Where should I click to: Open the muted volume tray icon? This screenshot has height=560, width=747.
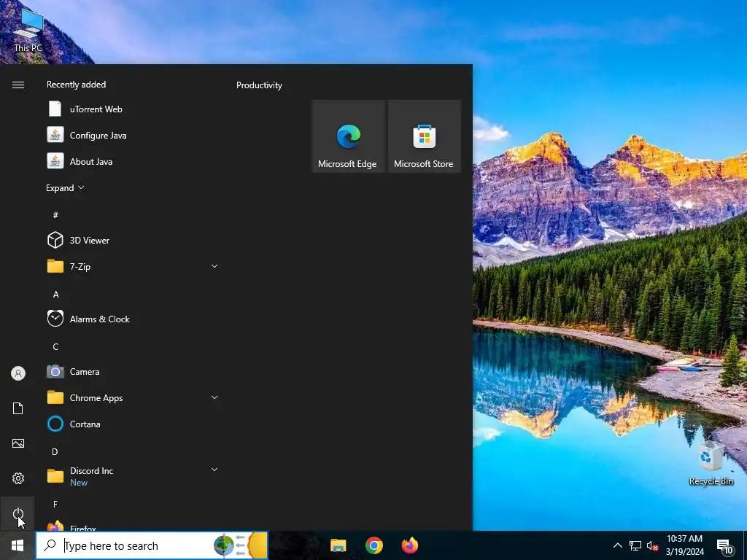pyautogui.click(x=653, y=545)
